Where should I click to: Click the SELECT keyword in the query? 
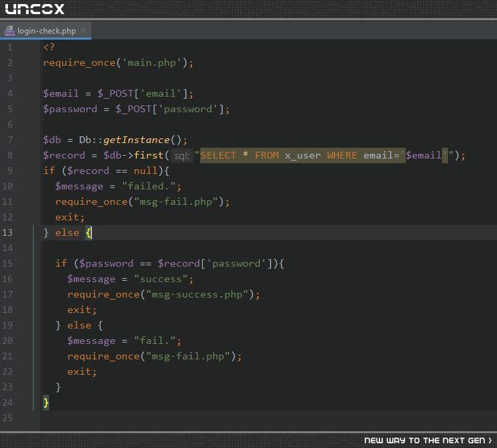[218, 155]
